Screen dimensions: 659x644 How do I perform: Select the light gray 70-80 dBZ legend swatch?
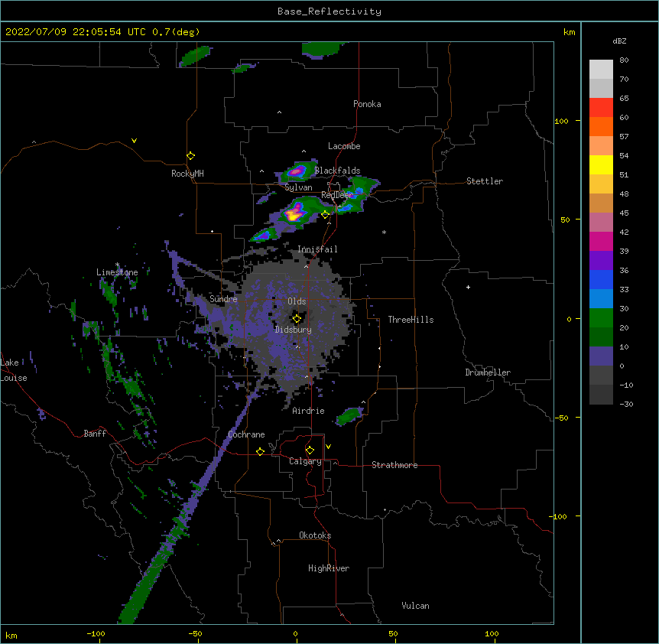click(601, 70)
